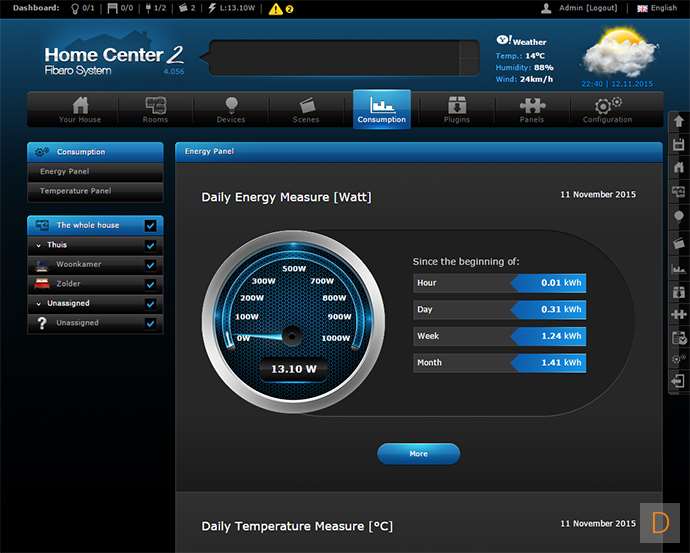Click the scroll-to-top arrow in right sidebar
Image resolution: width=690 pixels, height=553 pixels.
pos(679,122)
